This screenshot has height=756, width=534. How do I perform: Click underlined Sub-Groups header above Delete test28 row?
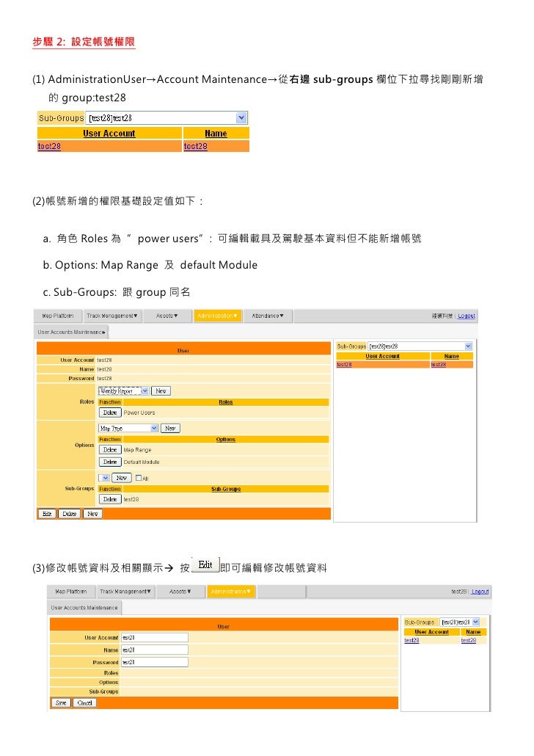tap(226, 489)
